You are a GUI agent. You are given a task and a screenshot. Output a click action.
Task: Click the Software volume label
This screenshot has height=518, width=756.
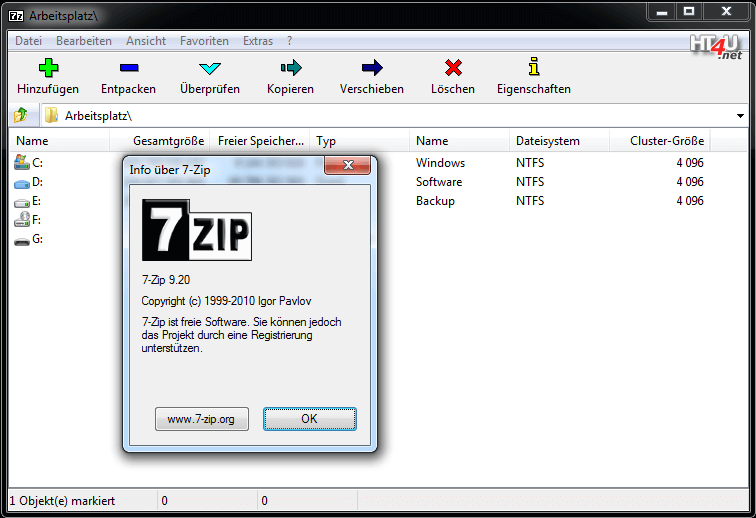[x=439, y=182]
